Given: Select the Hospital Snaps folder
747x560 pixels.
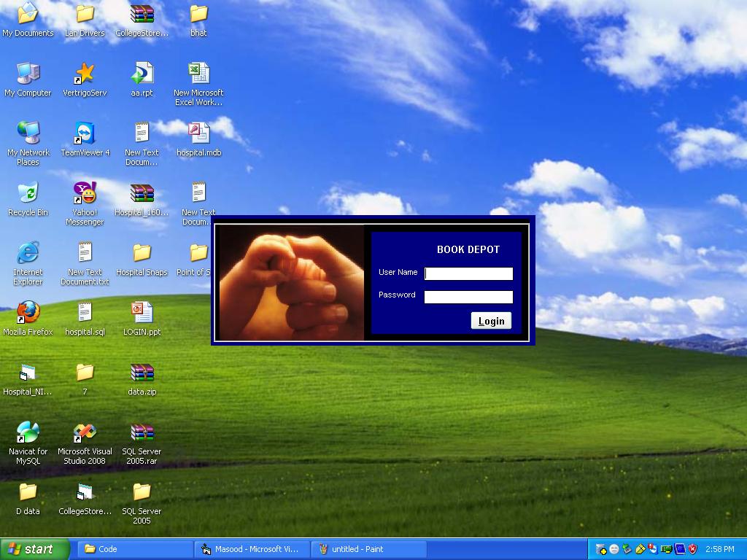Looking at the screenshot, I should (x=142, y=260).
